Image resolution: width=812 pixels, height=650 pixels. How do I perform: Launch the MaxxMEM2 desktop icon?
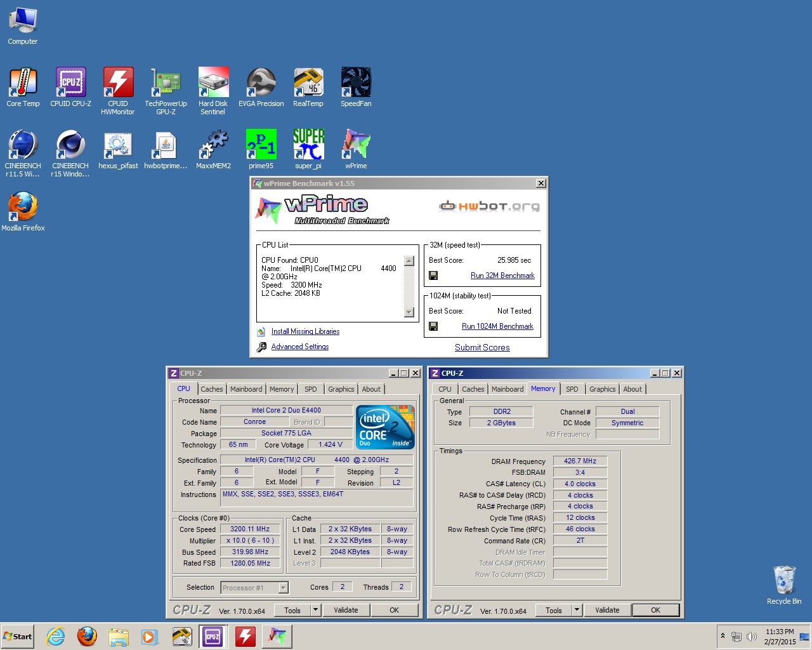(213, 150)
